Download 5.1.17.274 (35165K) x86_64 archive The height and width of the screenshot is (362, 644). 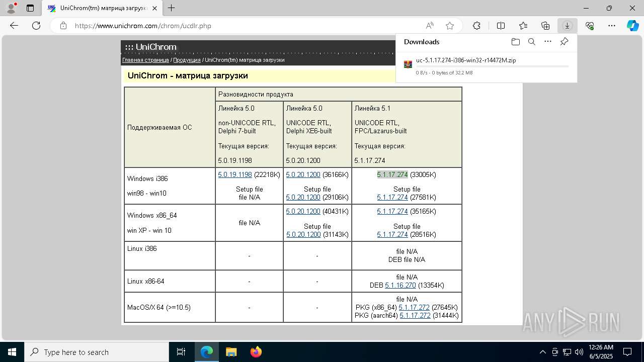pos(392,211)
